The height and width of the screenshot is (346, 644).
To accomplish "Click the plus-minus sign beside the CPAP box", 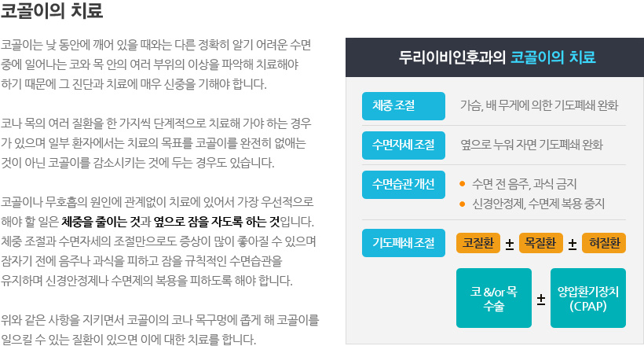I will [541, 299].
